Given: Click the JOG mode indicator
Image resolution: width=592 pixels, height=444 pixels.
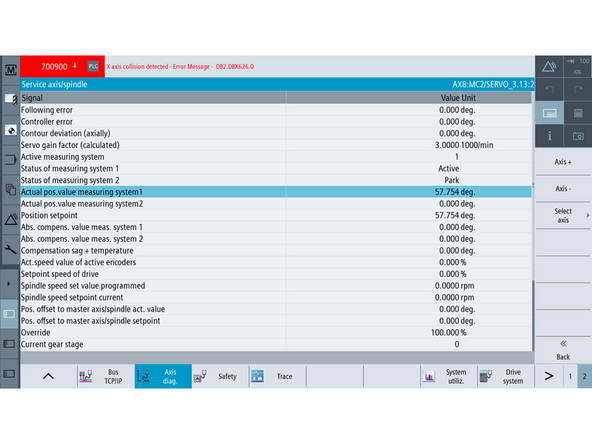Looking at the screenshot, I should [x=578, y=67].
